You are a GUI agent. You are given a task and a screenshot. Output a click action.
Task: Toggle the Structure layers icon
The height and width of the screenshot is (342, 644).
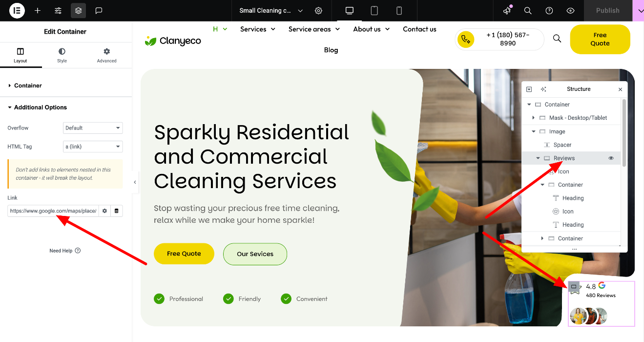pyautogui.click(x=79, y=10)
